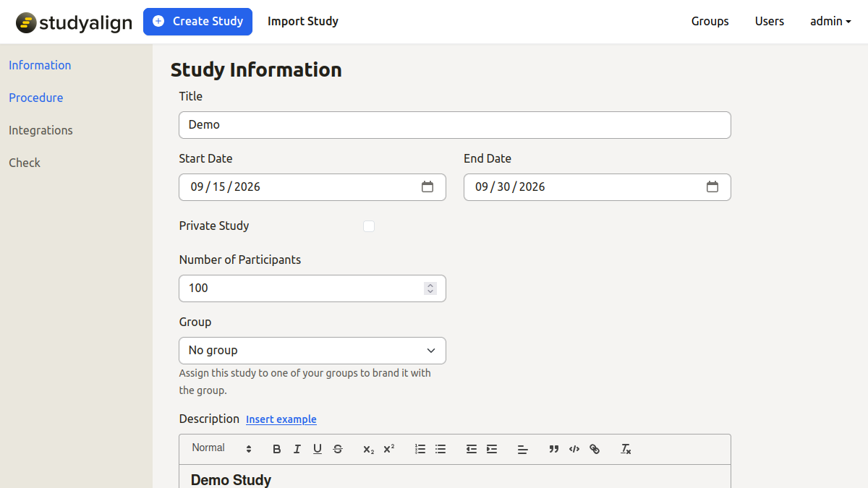Go to Procedure in the sidebar
Screen dimensions: 868x488
tap(36, 98)
